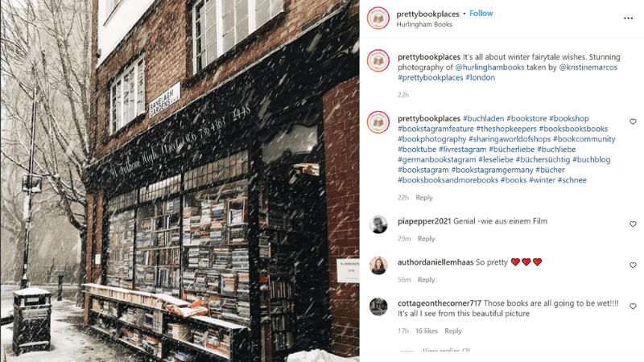Open the three-dot more options menu

(x=628, y=18)
